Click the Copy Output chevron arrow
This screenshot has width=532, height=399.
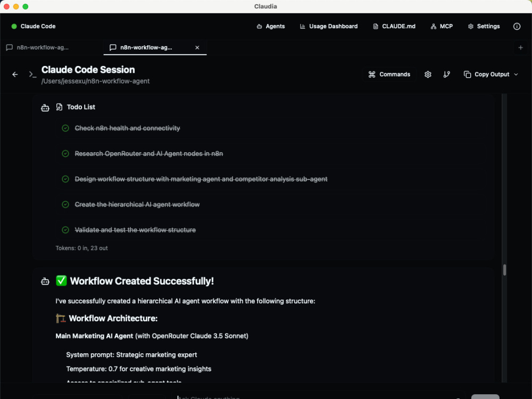516,74
